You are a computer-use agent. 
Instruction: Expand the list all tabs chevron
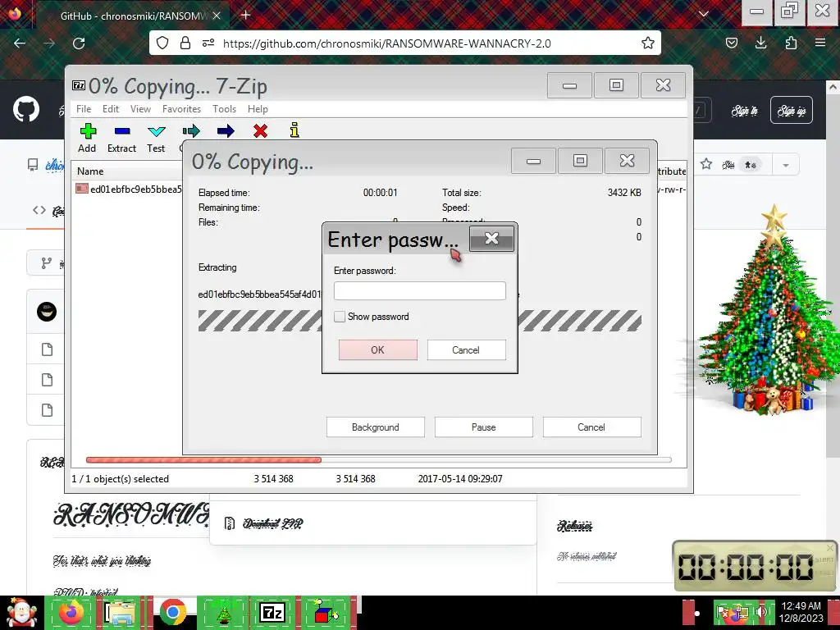point(704,15)
